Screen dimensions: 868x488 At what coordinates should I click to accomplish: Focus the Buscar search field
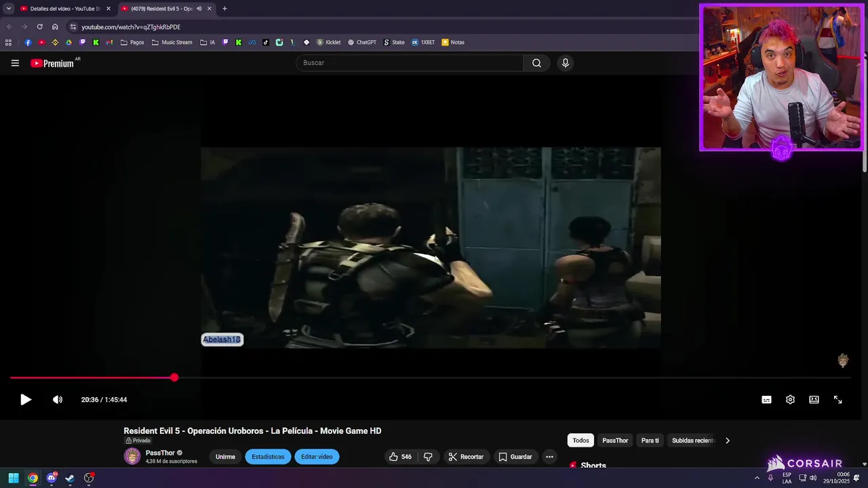point(410,63)
